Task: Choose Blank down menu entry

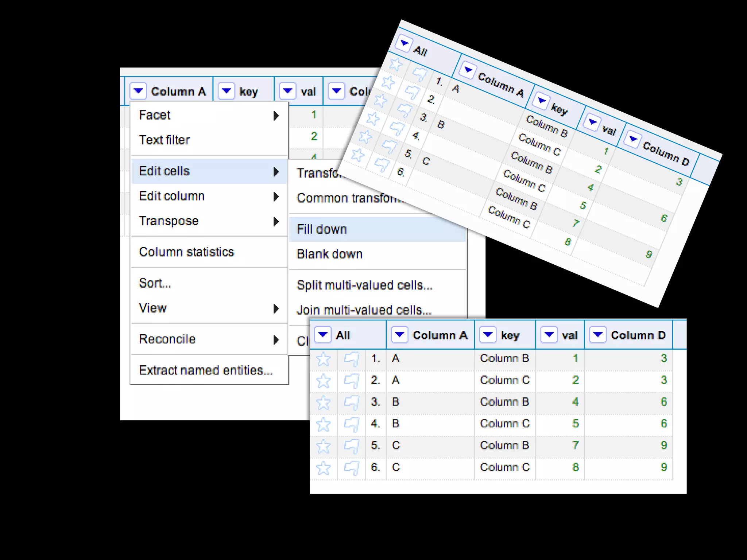Action: [x=329, y=254]
